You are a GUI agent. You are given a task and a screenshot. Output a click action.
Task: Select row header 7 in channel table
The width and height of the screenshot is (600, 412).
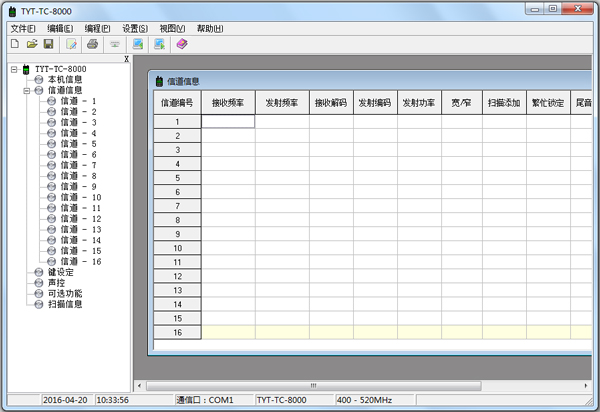coord(177,206)
